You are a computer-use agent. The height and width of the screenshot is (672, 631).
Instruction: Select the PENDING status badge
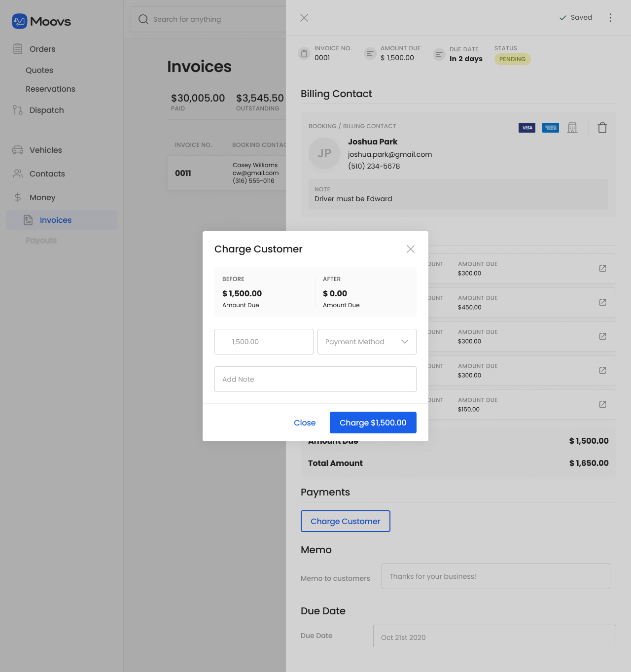point(512,59)
